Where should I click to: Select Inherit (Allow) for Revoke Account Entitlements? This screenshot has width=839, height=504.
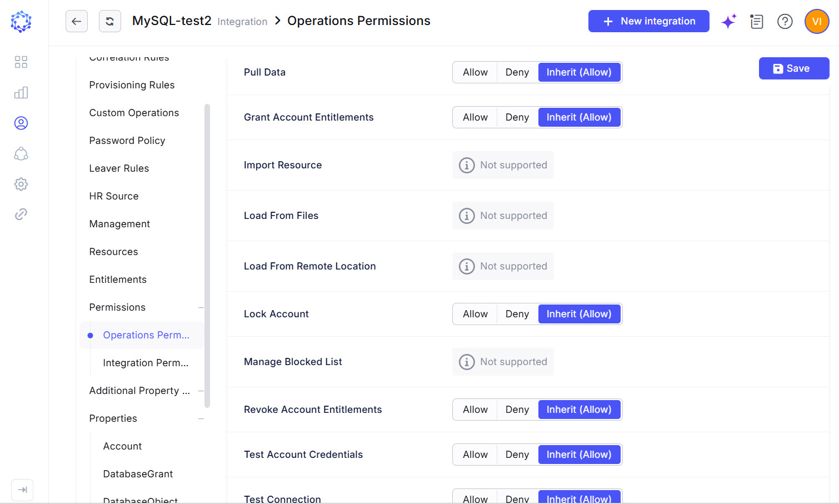[579, 410]
